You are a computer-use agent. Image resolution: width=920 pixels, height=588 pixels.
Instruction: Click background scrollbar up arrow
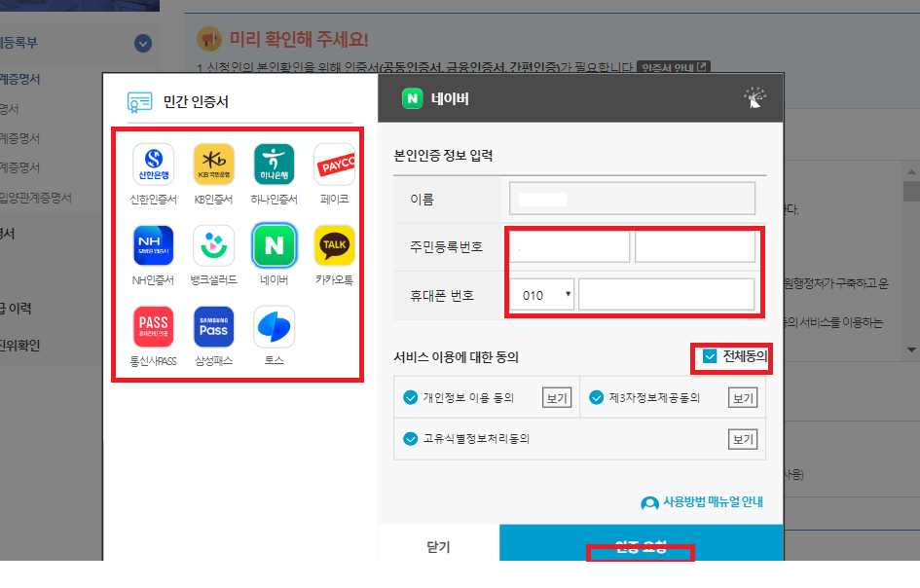(x=911, y=172)
